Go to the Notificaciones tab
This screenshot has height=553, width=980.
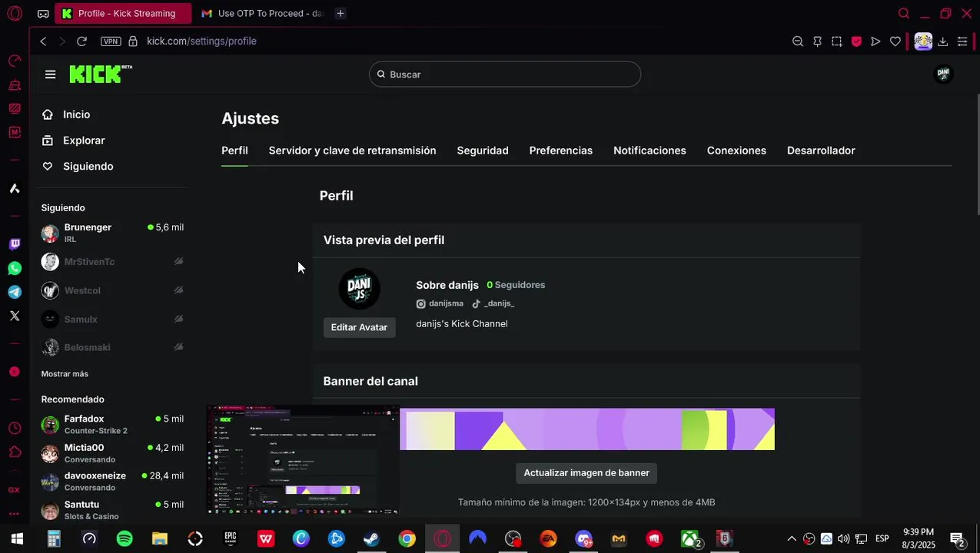[649, 151]
